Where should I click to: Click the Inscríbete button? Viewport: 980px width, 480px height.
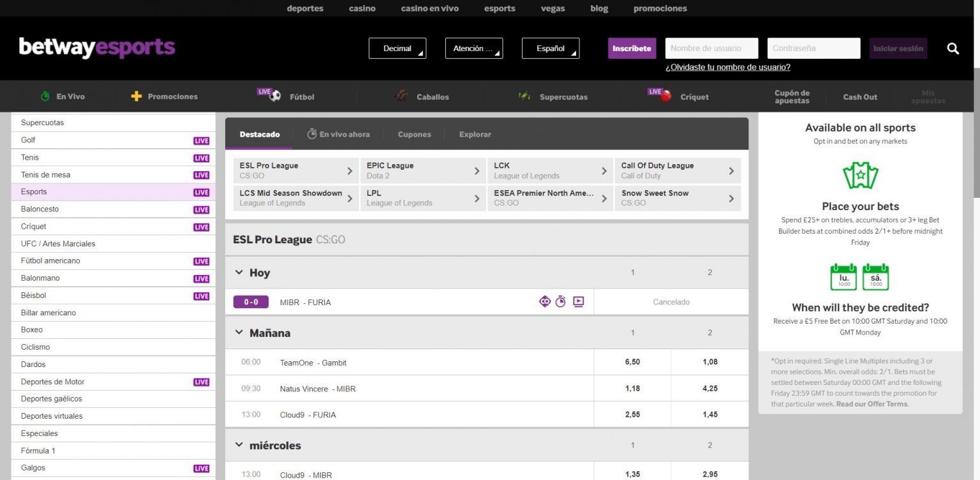pyautogui.click(x=632, y=49)
